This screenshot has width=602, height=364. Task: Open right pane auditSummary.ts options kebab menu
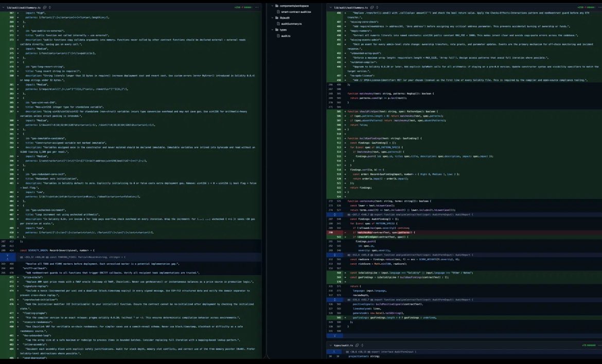[599, 7]
